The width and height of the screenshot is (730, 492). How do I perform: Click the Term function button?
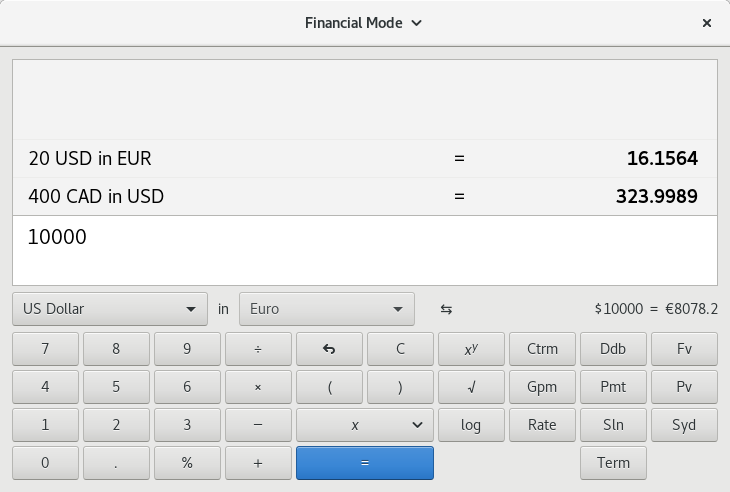(613, 463)
